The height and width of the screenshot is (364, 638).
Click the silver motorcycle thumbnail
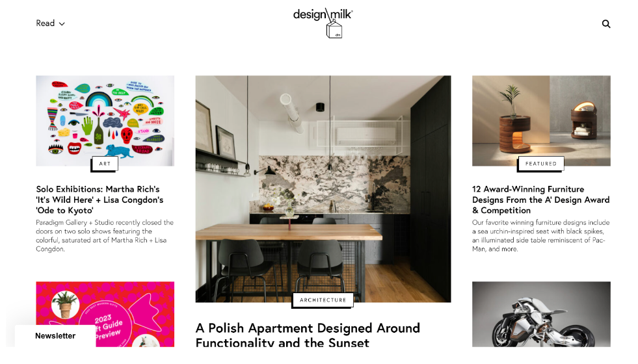[541, 314]
